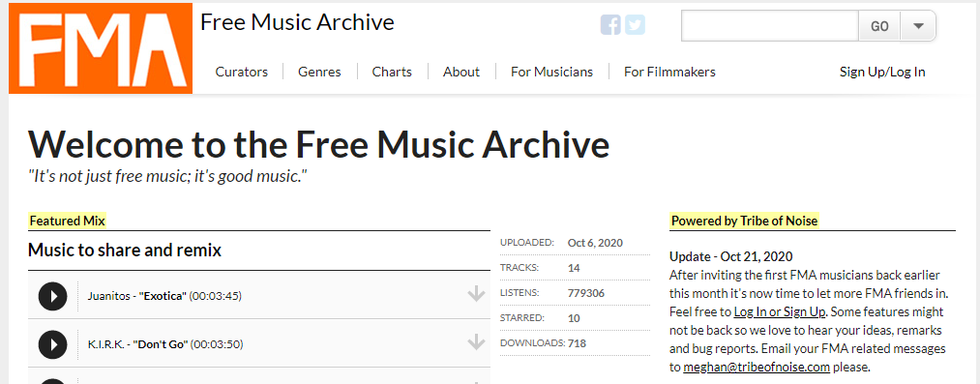The width and height of the screenshot is (980, 384).
Task: Play the Juanitos "Exotica" track
Action: pos(52,296)
